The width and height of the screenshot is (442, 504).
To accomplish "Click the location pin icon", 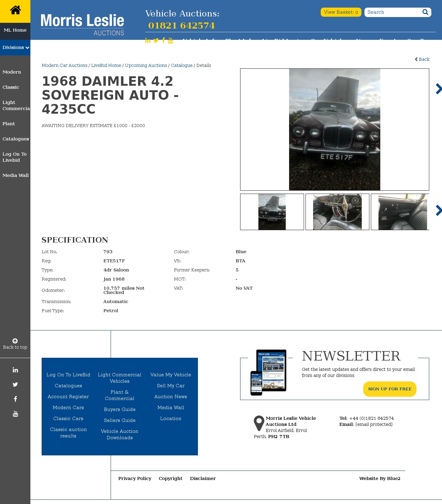I will [x=259, y=423].
